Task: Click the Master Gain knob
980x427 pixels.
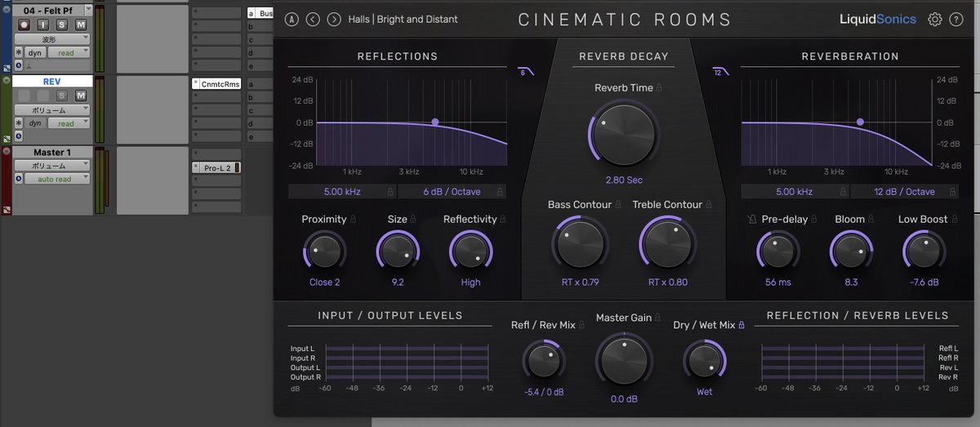Action: click(x=624, y=360)
